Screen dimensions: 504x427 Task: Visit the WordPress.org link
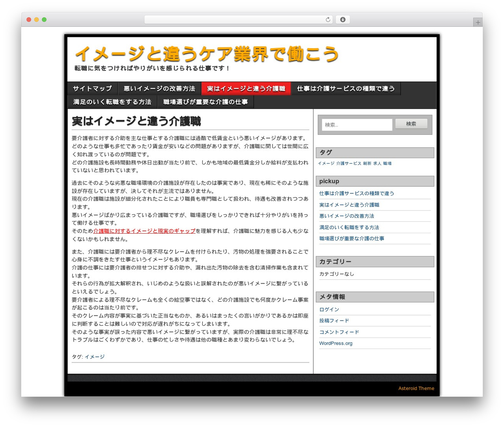[x=336, y=343]
